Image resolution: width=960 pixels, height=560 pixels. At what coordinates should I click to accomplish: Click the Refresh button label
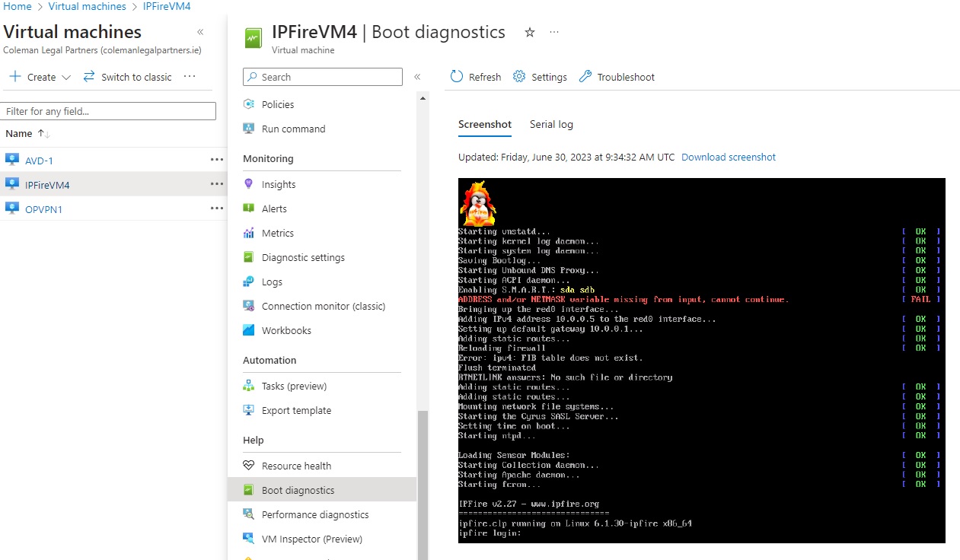[485, 78]
